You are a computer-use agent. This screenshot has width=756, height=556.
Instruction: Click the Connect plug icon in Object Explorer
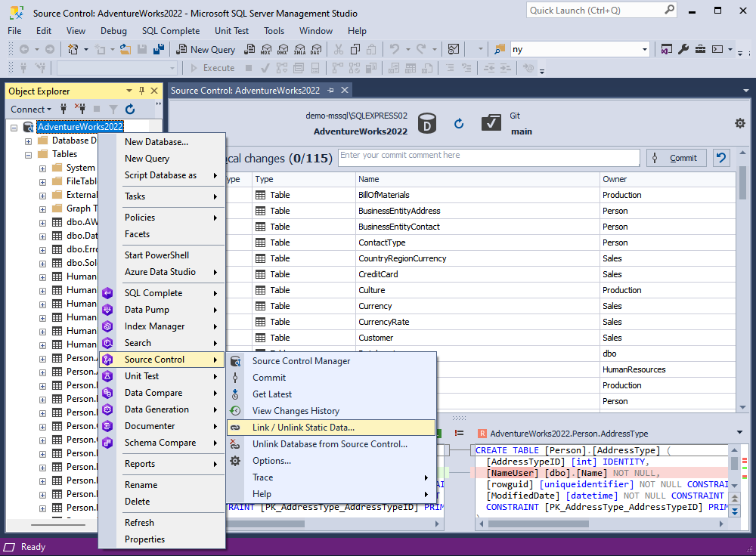[x=64, y=109]
